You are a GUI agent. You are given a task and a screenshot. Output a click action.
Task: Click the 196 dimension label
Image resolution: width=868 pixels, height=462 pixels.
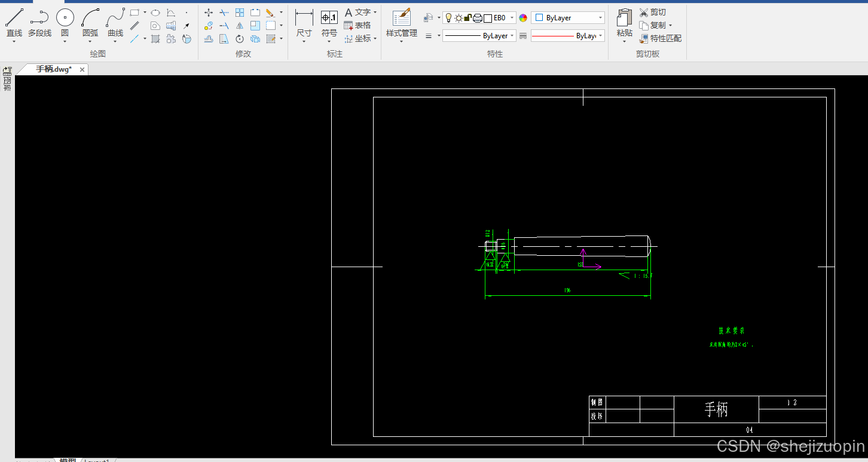click(x=567, y=290)
